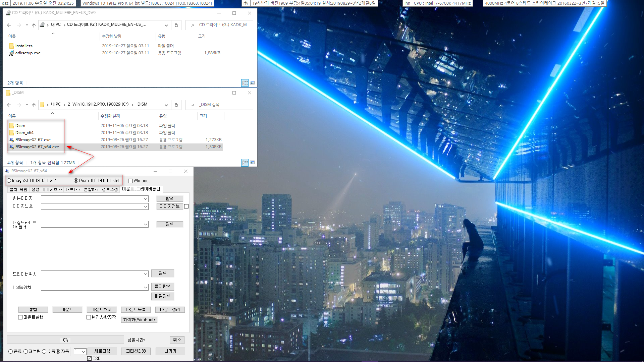The width and height of the screenshot is (644, 362).
Task: Click Up arrow in _DISM explorer window
Action: (x=34, y=105)
